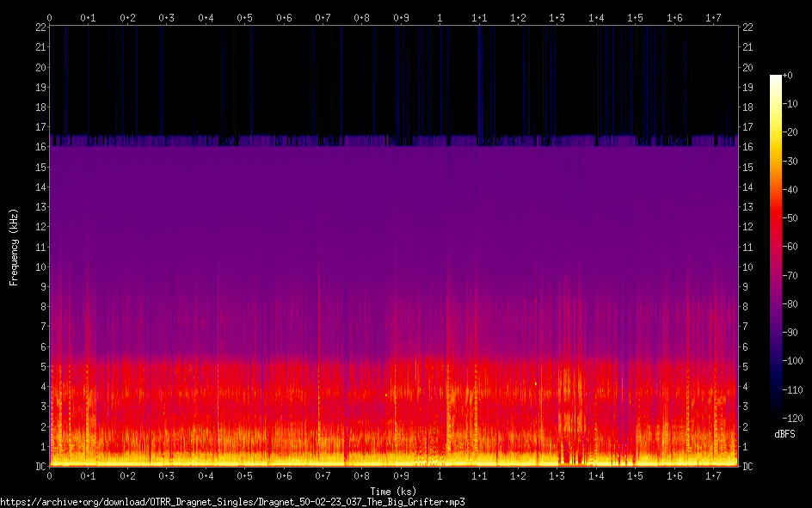The width and height of the screenshot is (812, 508).
Task: Click the "0" tick on the top time axis
Action: (x=50, y=17)
